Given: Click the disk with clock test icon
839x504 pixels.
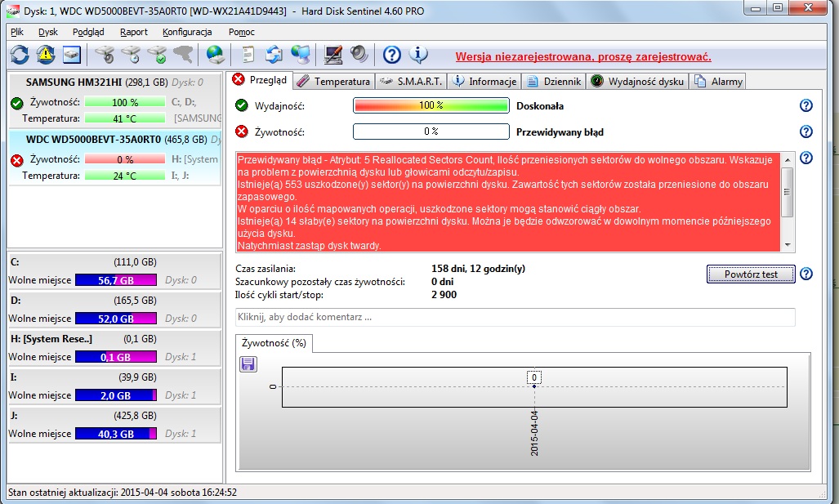Looking at the screenshot, I should tap(131, 55).
